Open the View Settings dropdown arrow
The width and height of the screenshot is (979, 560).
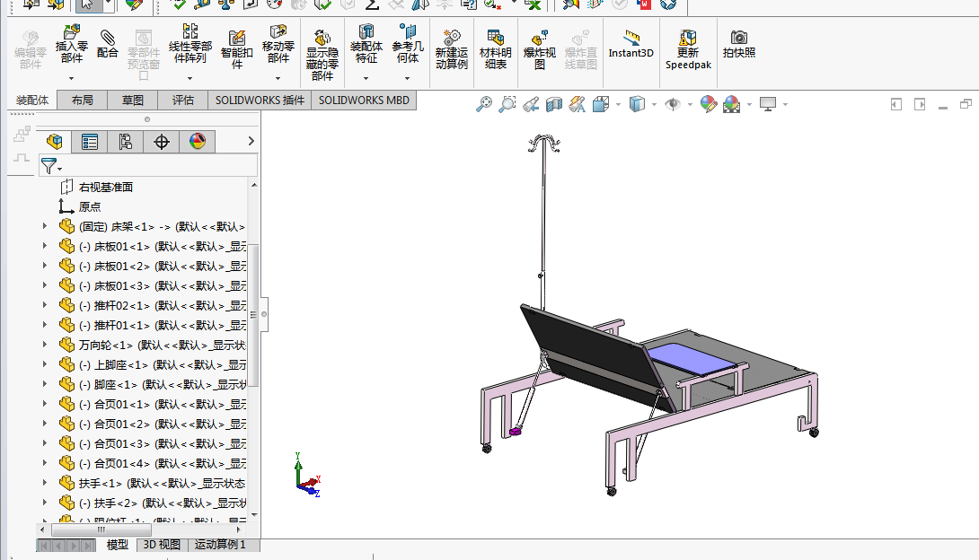pos(785,105)
